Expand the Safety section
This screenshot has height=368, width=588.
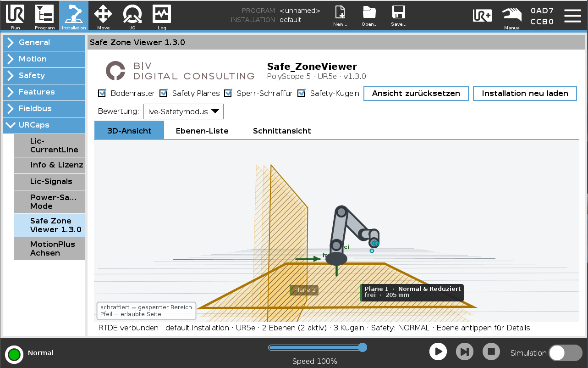[44, 75]
